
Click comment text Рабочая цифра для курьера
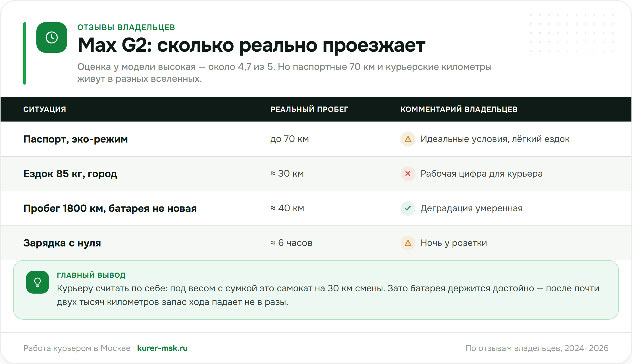pyautogui.click(x=482, y=174)
